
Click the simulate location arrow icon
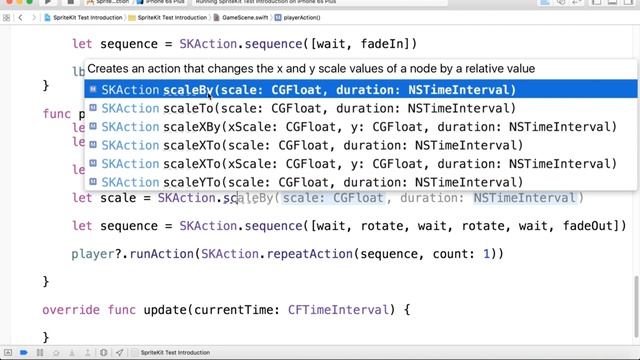pyautogui.click(x=120, y=352)
